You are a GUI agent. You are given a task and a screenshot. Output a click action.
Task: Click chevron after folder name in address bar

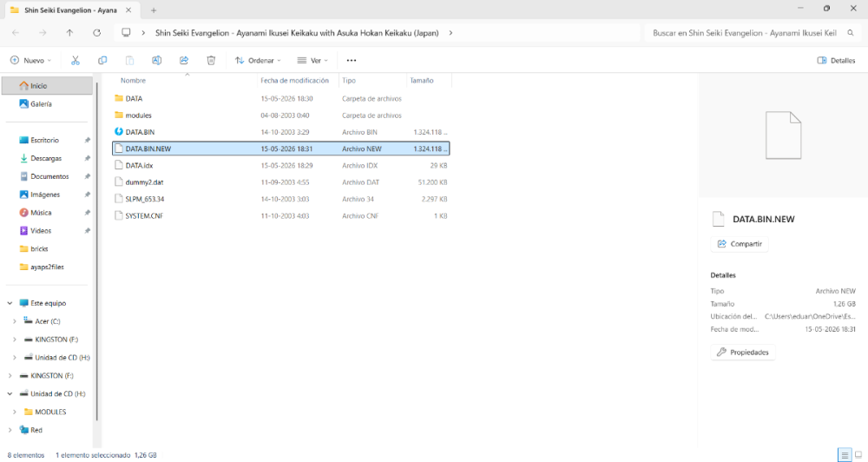[x=450, y=33]
